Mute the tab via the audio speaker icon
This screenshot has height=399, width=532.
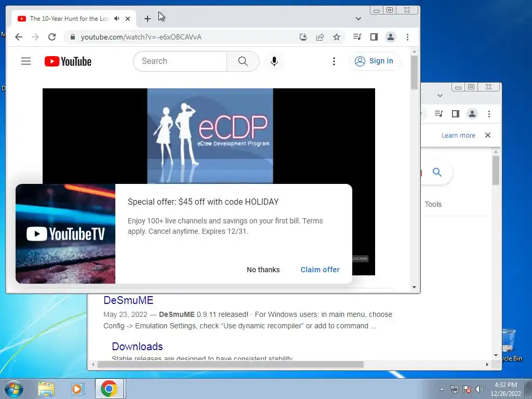pyautogui.click(x=117, y=19)
